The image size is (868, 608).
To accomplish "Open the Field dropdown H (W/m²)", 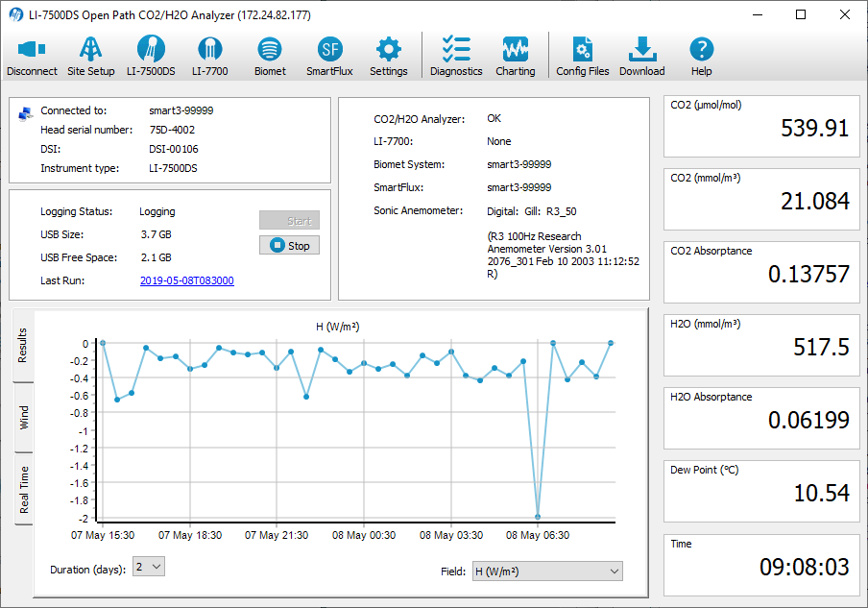I will [x=547, y=572].
